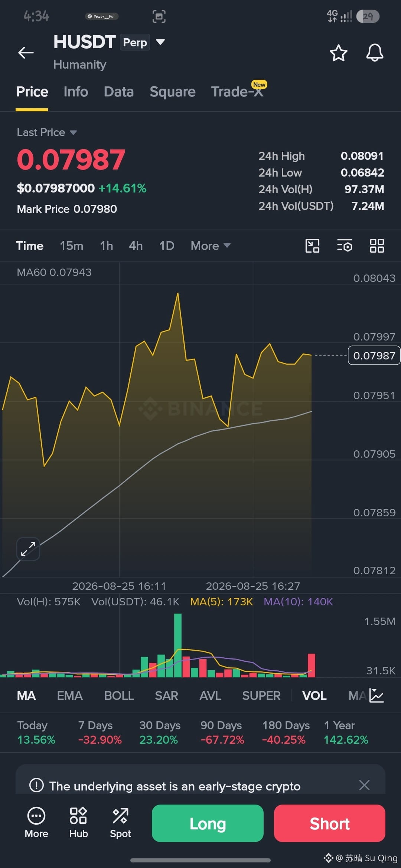Open the chart indicator settings icon
This screenshot has width=401, height=868.
(x=345, y=246)
